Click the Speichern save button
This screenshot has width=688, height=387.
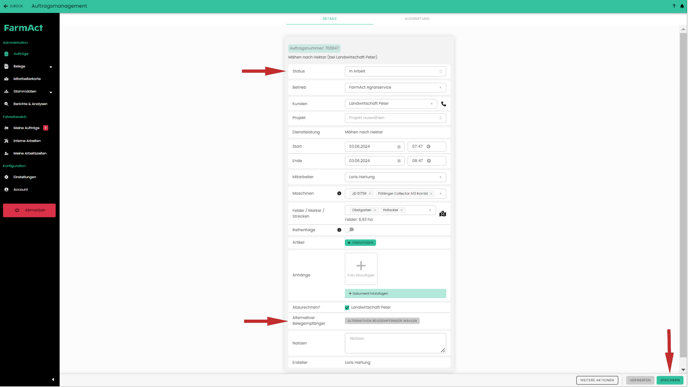tap(670, 380)
